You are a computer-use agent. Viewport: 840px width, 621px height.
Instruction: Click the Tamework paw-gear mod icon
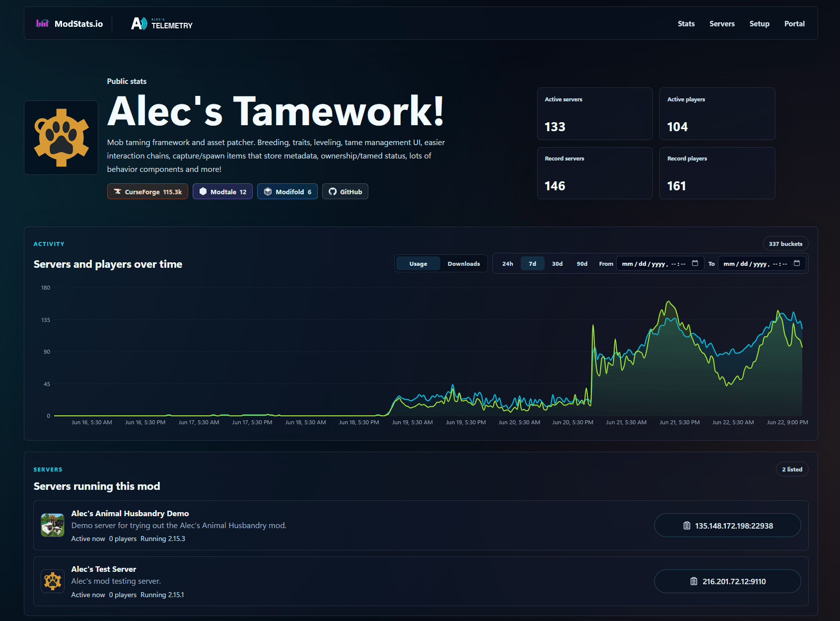[x=61, y=138]
